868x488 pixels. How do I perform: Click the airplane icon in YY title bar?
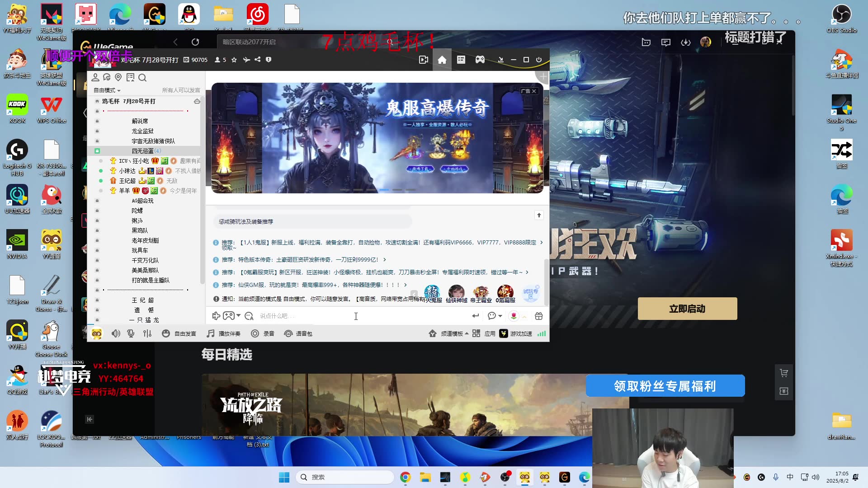[246, 60]
